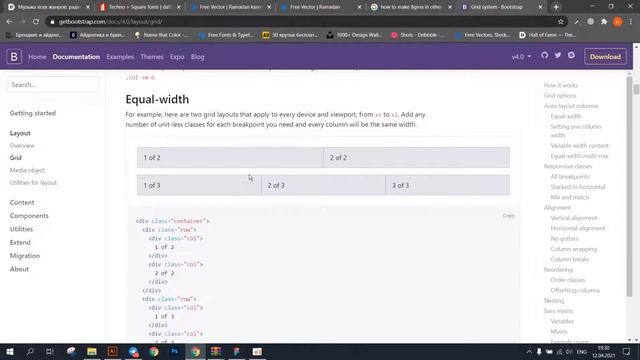Jump to 'Nesting' in contents
This screenshot has height=360, width=640.
(553, 300)
